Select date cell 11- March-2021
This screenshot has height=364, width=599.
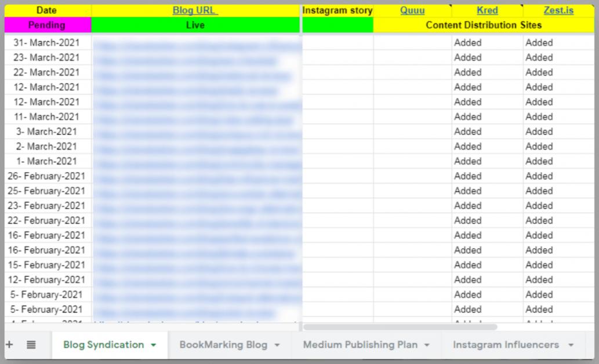click(x=48, y=117)
